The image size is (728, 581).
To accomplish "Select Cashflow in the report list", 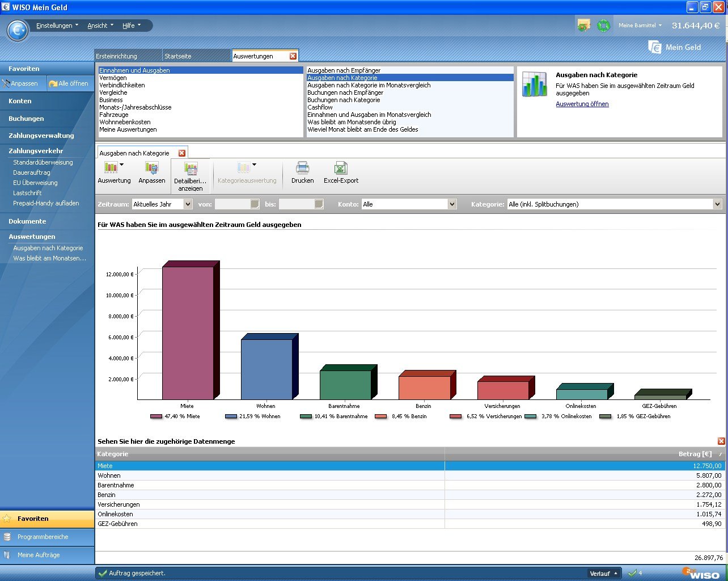I will pyautogui.click(x=320, y=107).
